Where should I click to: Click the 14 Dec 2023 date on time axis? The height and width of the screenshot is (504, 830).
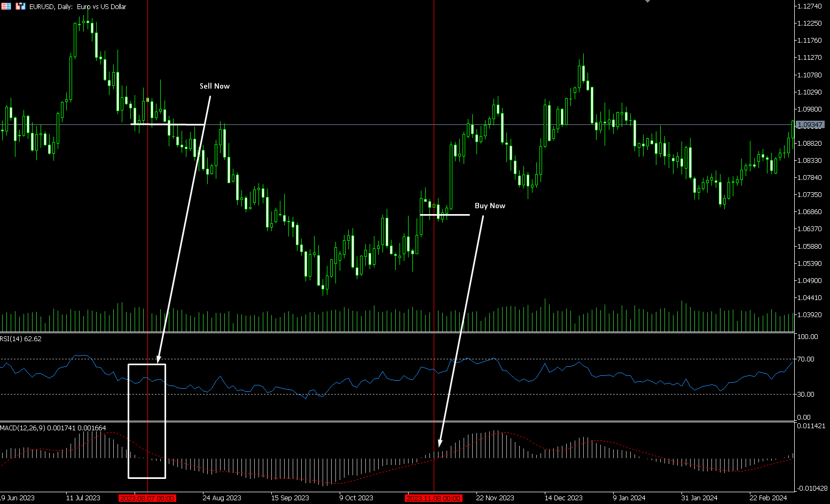563,498
